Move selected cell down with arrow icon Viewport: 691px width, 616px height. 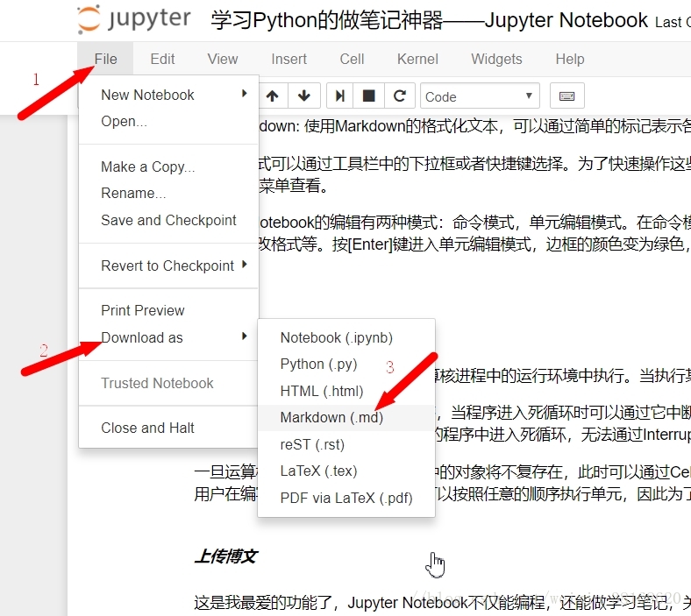(x=304, y=96)
